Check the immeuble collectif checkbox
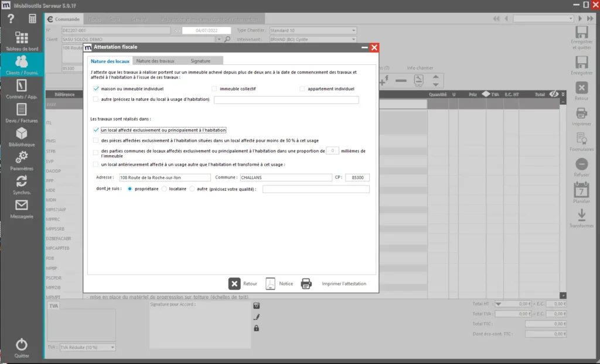Image resolution: width=600 pixels, height=364 pixels. [214, 88]
